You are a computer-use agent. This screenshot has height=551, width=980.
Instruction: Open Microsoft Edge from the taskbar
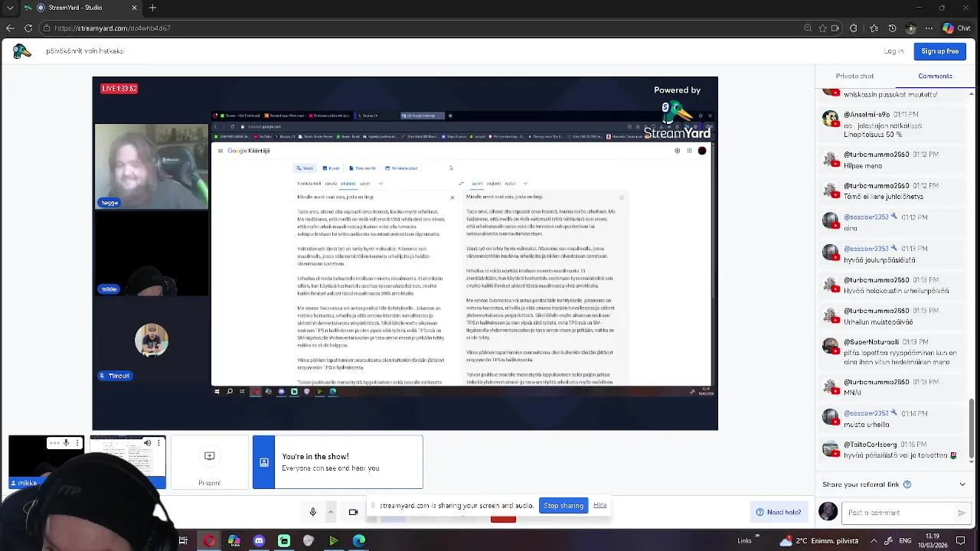click(x=359, y=541)
